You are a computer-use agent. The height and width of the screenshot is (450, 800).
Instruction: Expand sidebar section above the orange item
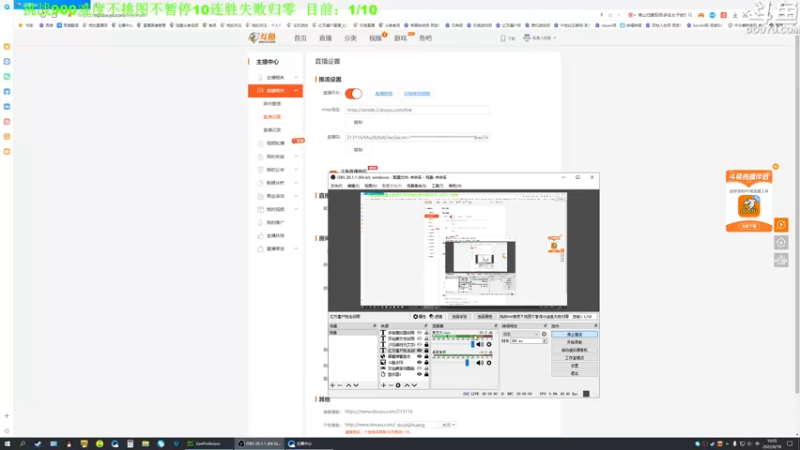click(x=296, y=78)
